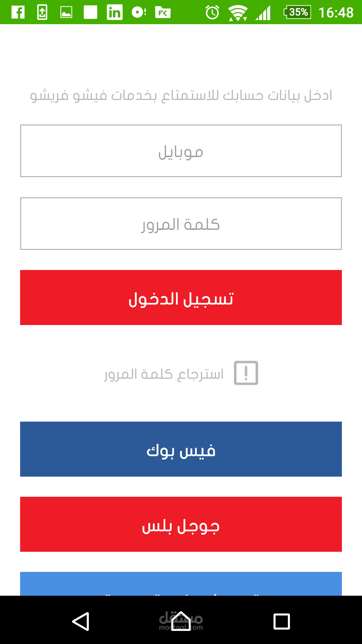Screen dimensions: 362x644
Task: Tap the upload notification icon in status bar
Action: coord(42,12)
